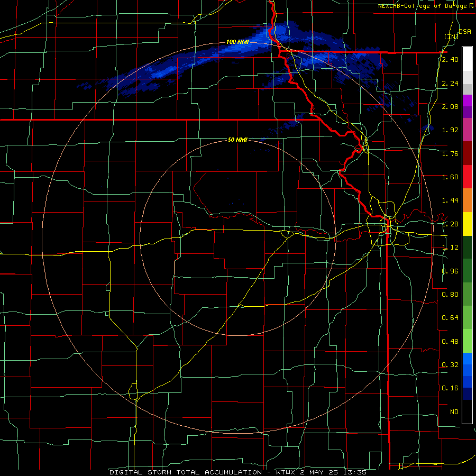The image size is (476, 476).
Task: Click the 50 NMI range ring label
Action: 237,140
